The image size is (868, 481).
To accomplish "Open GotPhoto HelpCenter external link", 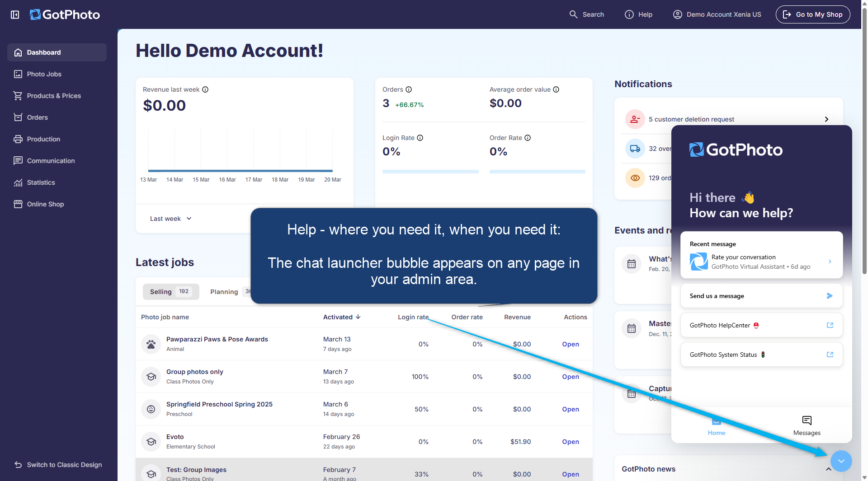I will tap(761, 325).
